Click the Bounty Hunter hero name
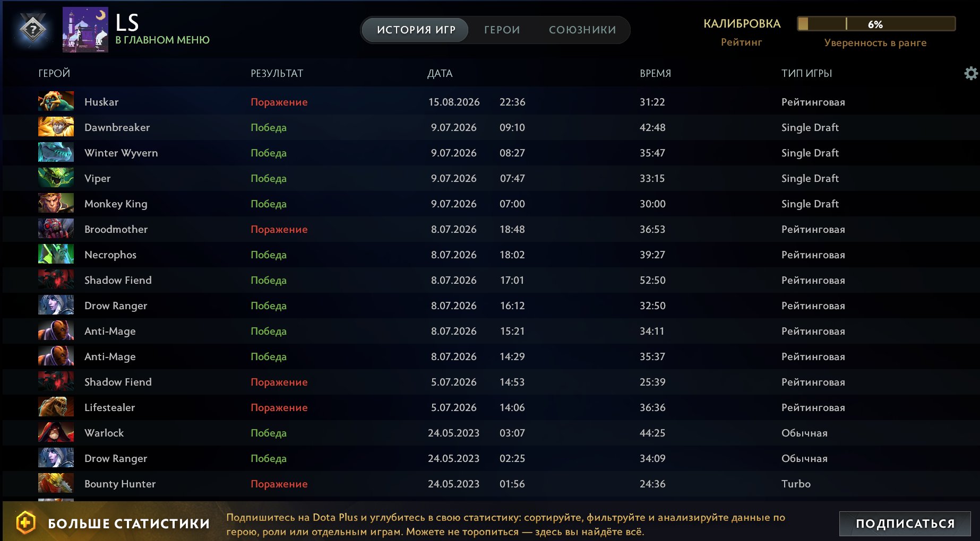The image size is (980, 541). point(120,484)
